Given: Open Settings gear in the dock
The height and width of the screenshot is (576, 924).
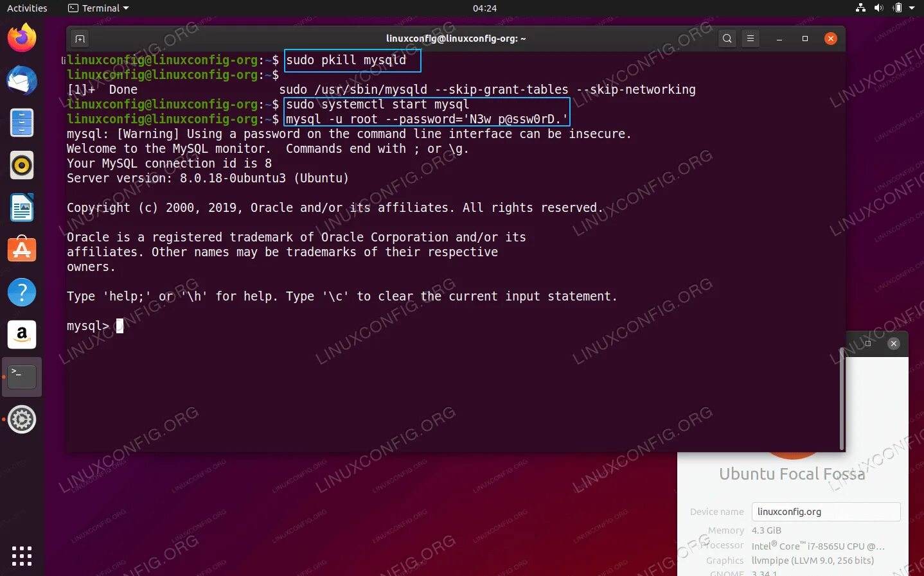Looking at the screenshot, I should pyautogui.click(x=22, y=419).
